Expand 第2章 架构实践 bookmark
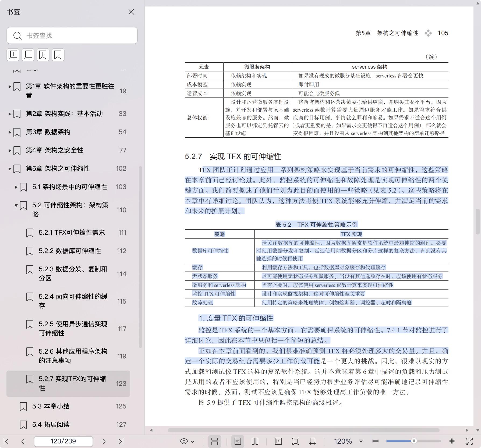The height and width of the screenshot is (448, 481). pyautogui.click(x=9, y=114)
